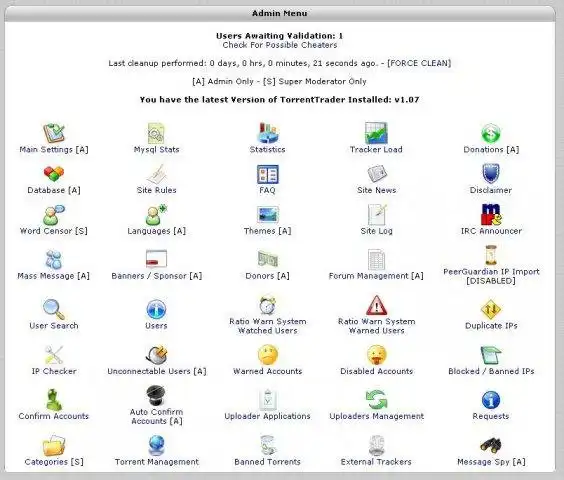The width and height of the screenshot is (564, 480).
Task: Open the Uploader Applications clipboard icon
Action: [x=268, y=400]
